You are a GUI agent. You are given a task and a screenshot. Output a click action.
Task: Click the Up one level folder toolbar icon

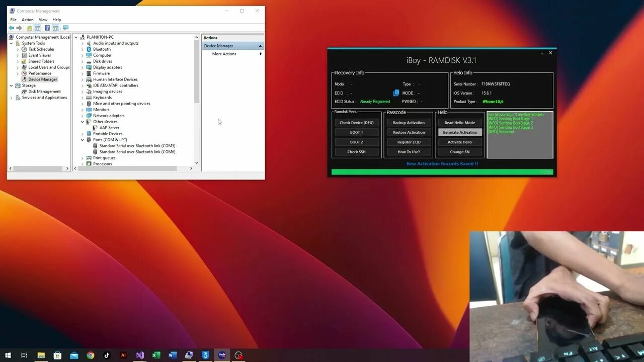coord(30,28)
